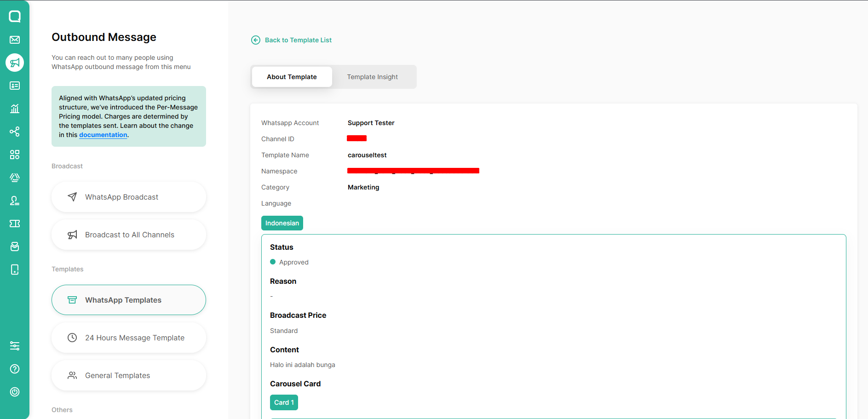Select Broadcast to All Channels
Screen dimensions: 868x419
pyautogui.click(x=129, y=235)
